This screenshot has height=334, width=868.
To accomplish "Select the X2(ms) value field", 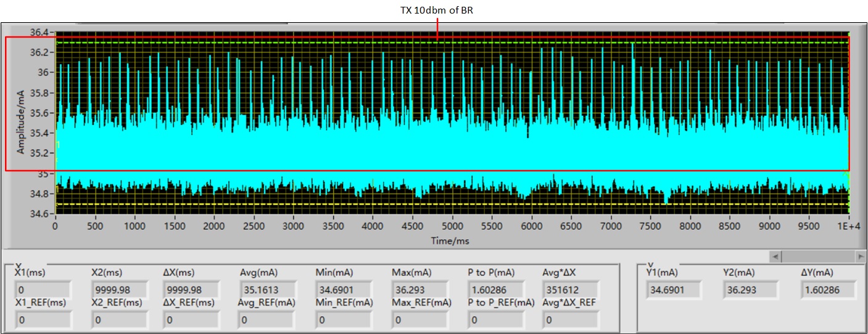I will coord(118,290).
